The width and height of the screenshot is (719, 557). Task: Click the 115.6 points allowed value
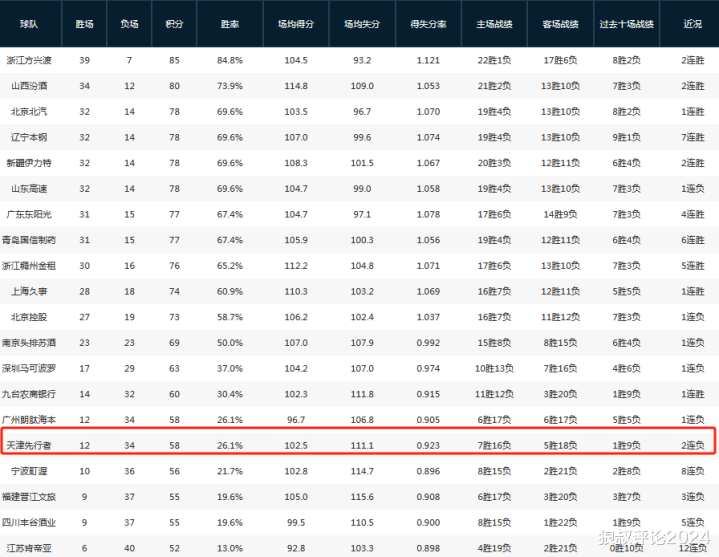[362, 496]
